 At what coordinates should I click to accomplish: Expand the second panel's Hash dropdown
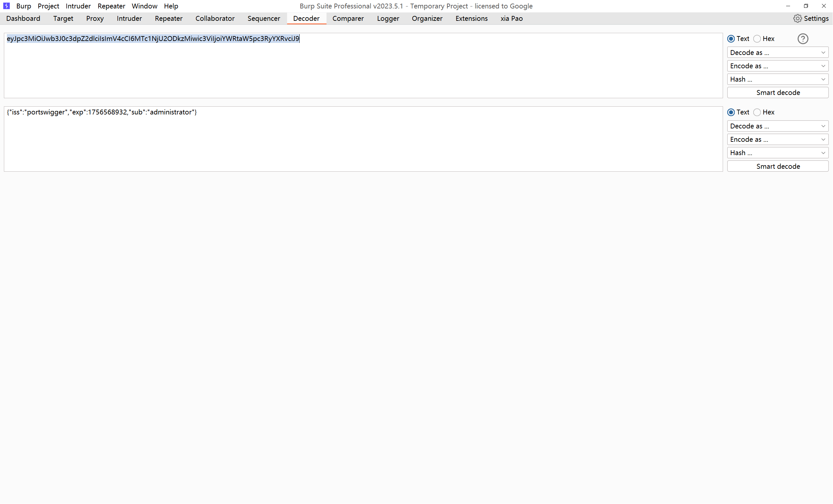777,153
